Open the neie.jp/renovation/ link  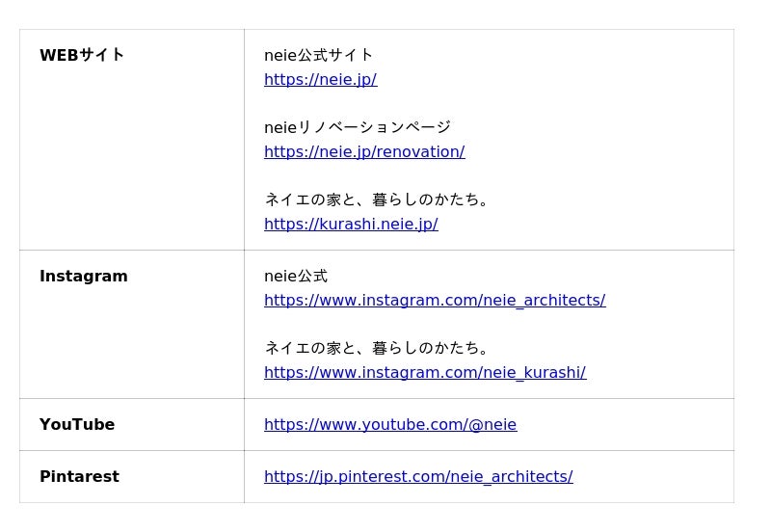click(x=364, y=152)
